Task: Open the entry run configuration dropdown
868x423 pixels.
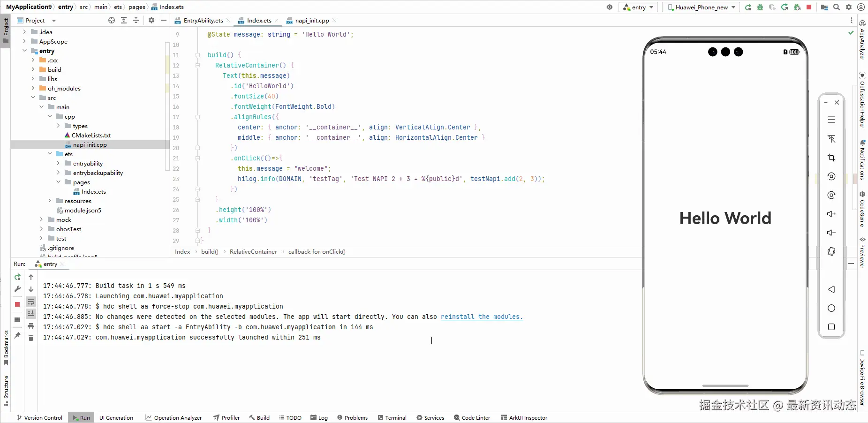Action: click(638, 7)
